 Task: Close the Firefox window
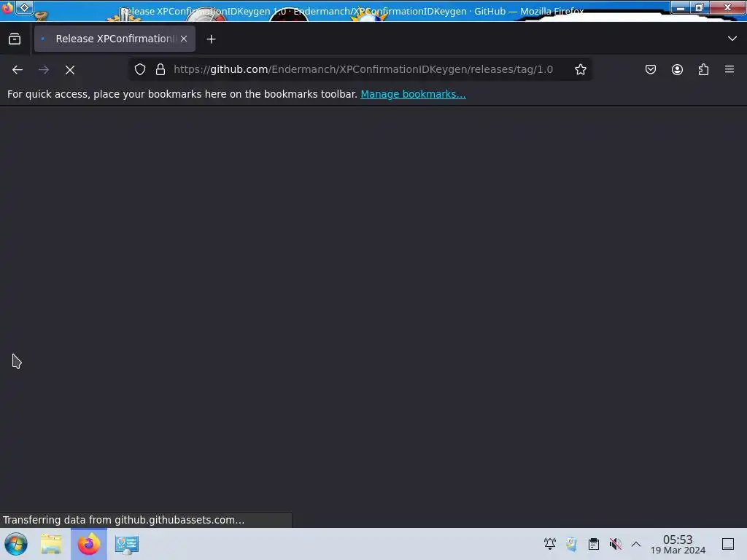point(727,7)
